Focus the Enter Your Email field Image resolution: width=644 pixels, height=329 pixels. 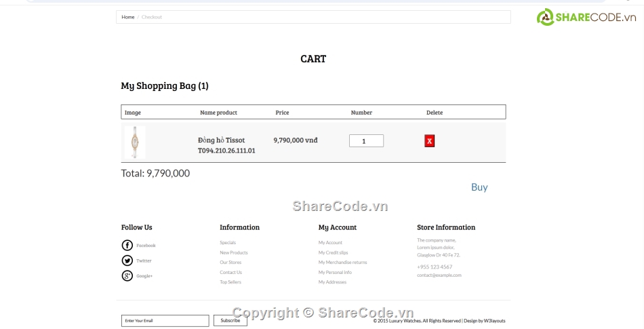tap(165, 321)
